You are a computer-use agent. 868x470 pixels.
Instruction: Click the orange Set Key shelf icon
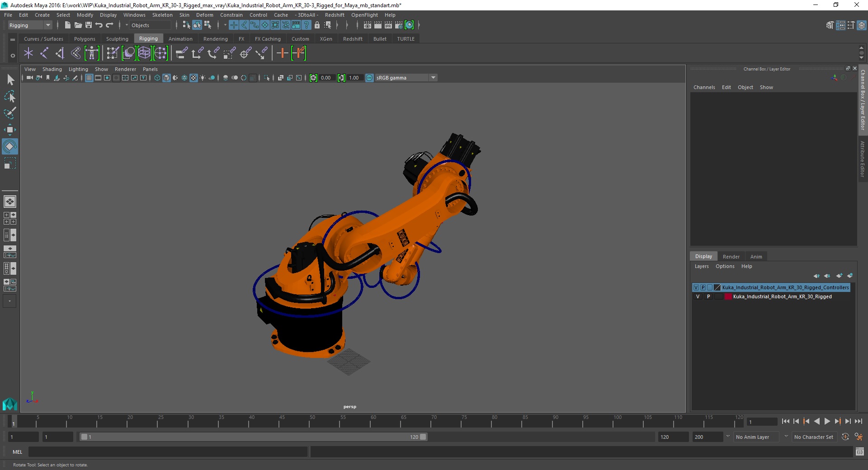click(x=282, y=53)
